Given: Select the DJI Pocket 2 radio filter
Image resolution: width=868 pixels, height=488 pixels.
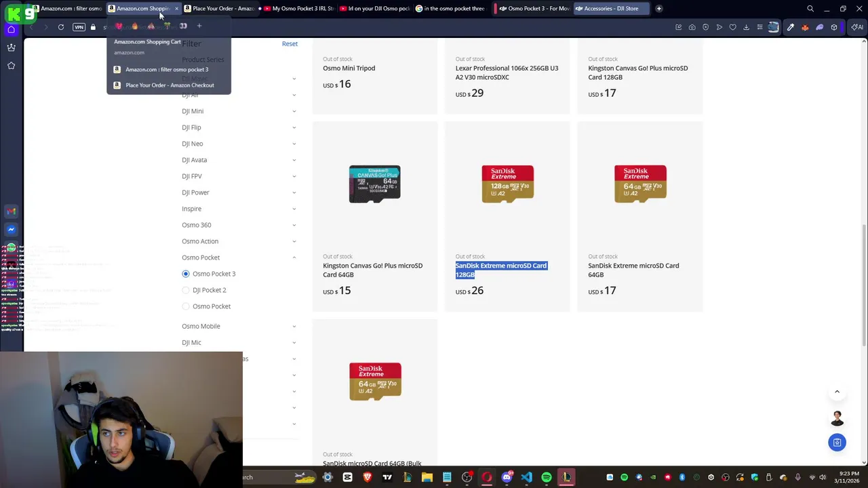Looking at the screenshot, I should click(x=186, y=290).
